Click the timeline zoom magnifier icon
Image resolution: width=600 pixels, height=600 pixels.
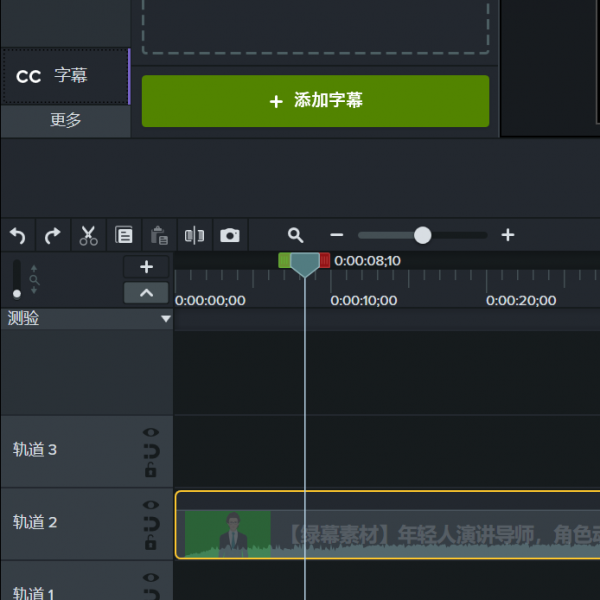[x=295, y=236]
